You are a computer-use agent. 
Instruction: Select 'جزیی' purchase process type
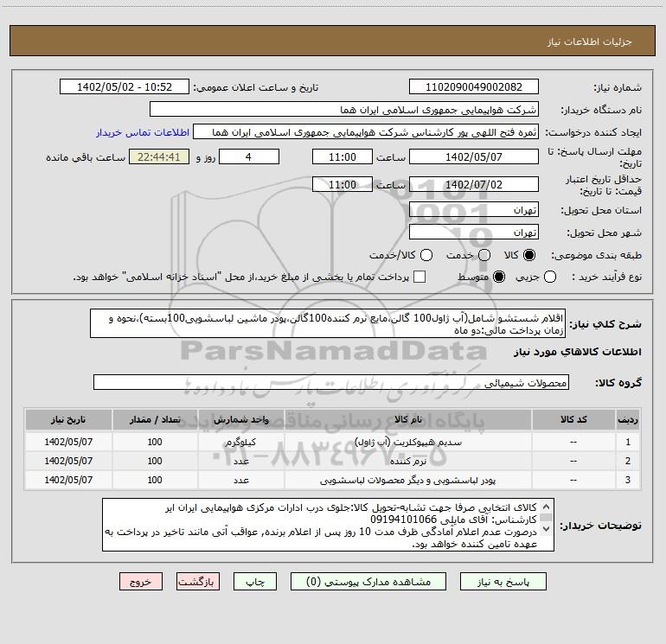(575, 277)
